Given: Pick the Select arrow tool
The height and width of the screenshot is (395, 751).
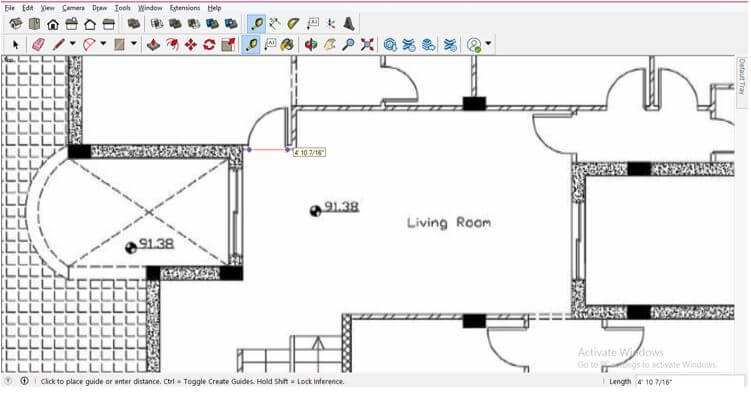Looking at the screenshot, I should point(16,45).
